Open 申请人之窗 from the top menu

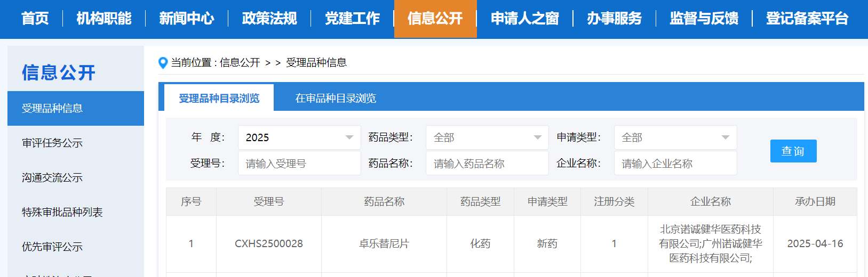point(524,19)
